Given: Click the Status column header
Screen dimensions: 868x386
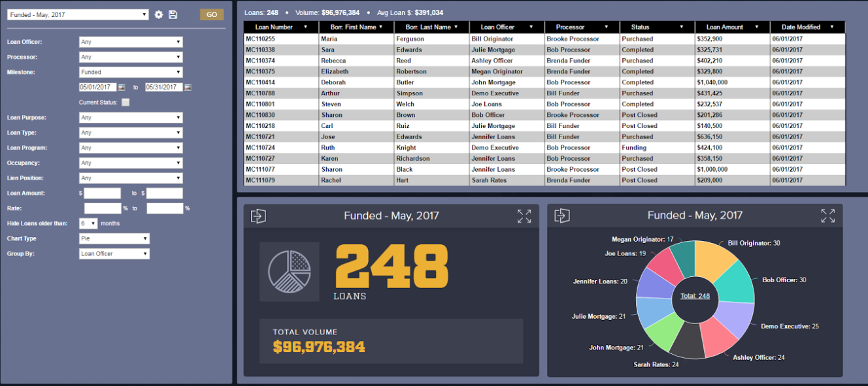Looking at the screenshot, I should (x=658, y=27).
